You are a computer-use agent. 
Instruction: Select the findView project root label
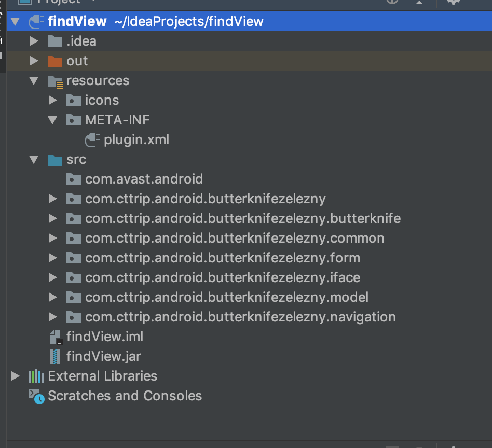[x=77, y=21]
